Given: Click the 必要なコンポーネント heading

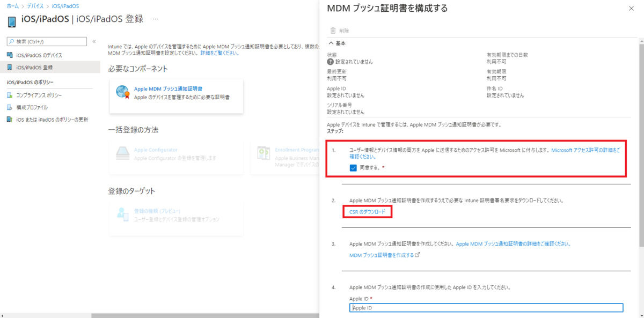Looking at the screenshot, I should point(138,69).
